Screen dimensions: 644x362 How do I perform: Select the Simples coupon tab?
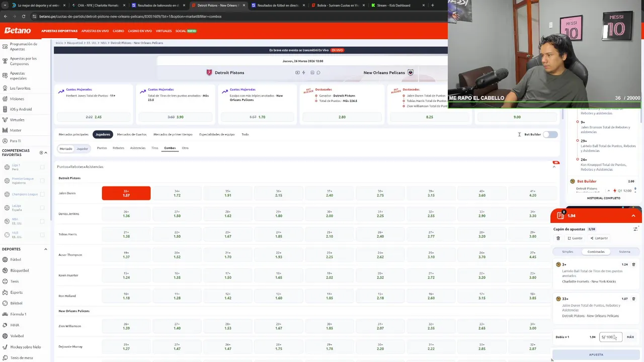tap(568, 251)
